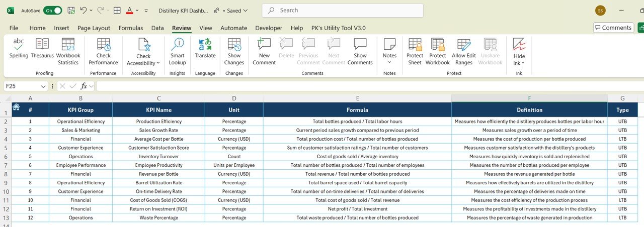Click the home icon in cell A1
The width and height of the screenshot is (644, 227).
point(16,106)
